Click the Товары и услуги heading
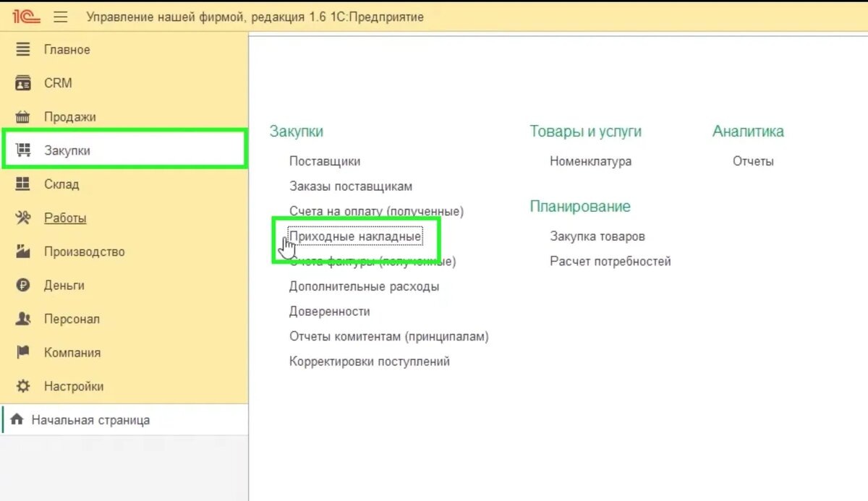The height and width of the screenshot is (501, 868). tap(586, 132)
